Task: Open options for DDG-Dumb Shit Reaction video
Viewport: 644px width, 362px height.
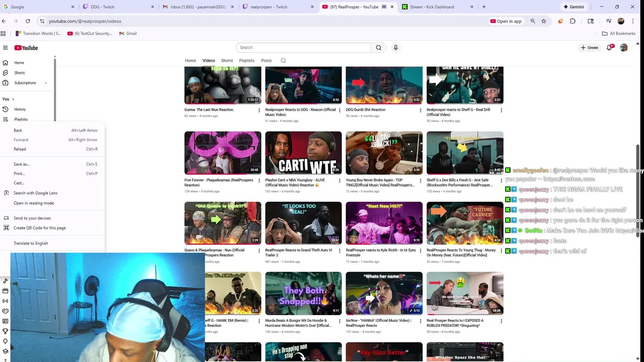Action: 421,110
